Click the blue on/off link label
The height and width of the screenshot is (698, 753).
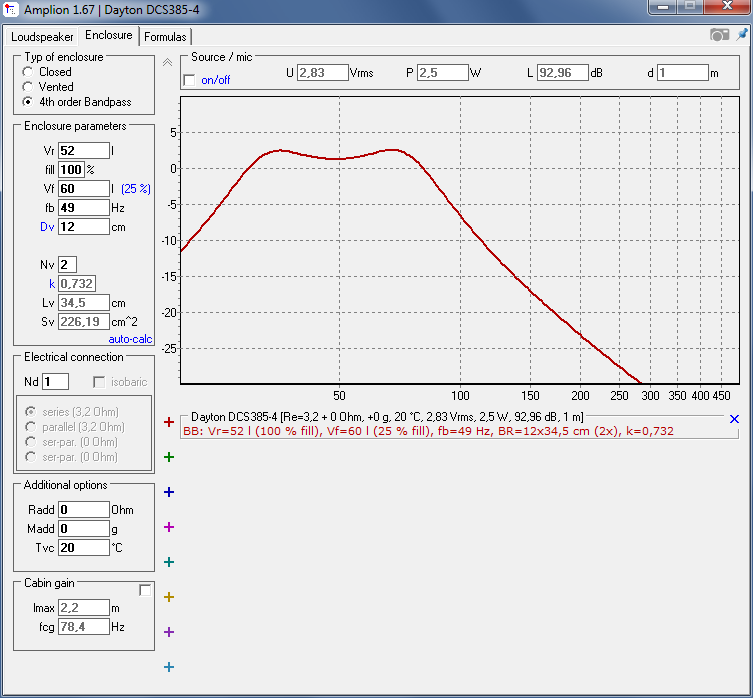(x=216, y=80)
